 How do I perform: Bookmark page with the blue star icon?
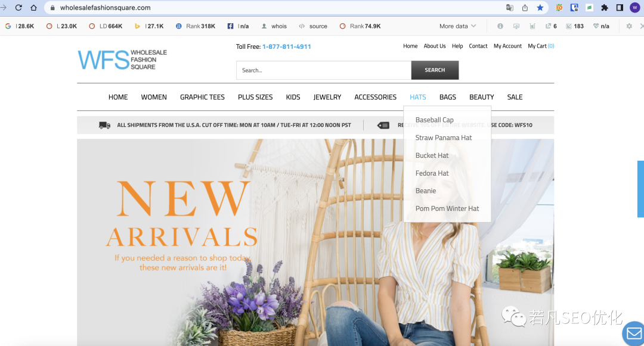(540, 7)
